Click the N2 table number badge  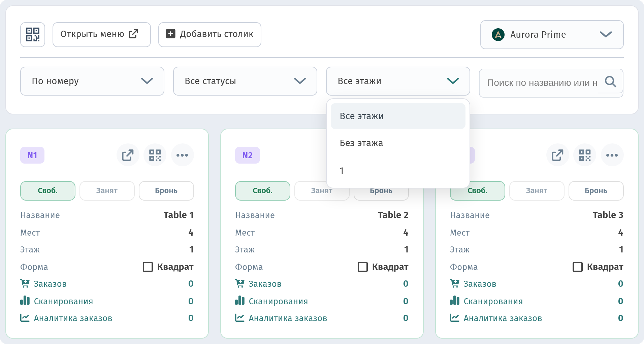click(248, 155)
